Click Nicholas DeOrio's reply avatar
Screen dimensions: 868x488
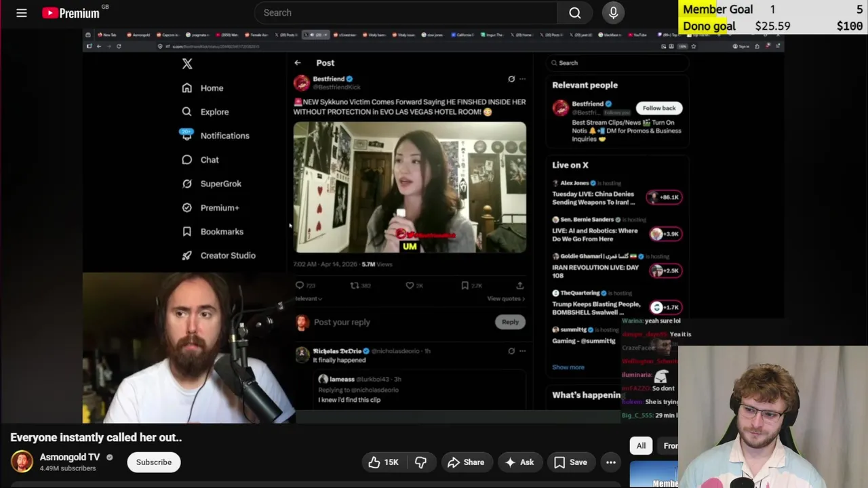tap(302, 355)
